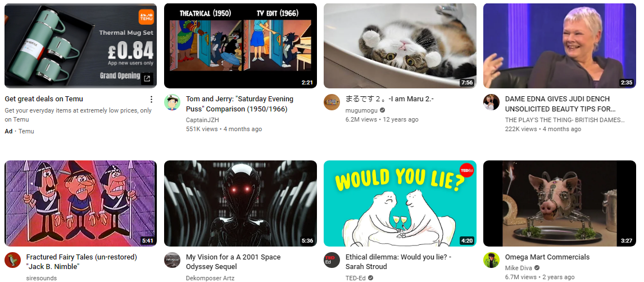Open the I am Maru 2 cat thumbnail
This screenshot has height=282, width=644.
[400, 46]
